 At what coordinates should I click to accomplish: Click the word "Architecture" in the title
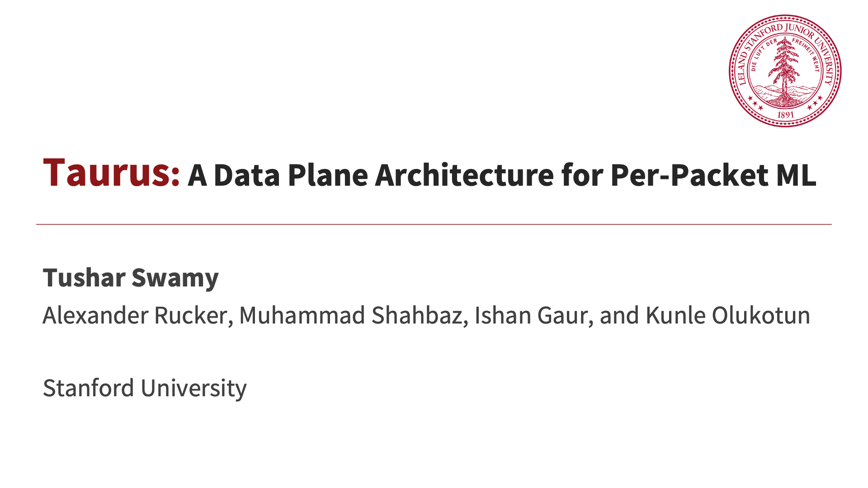point(464,175)
